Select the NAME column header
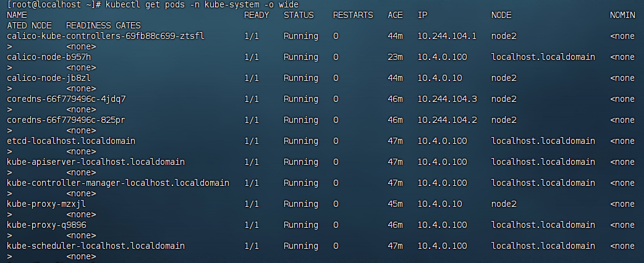The height and width of the screenshot is (263, 644). coord(17,15)
